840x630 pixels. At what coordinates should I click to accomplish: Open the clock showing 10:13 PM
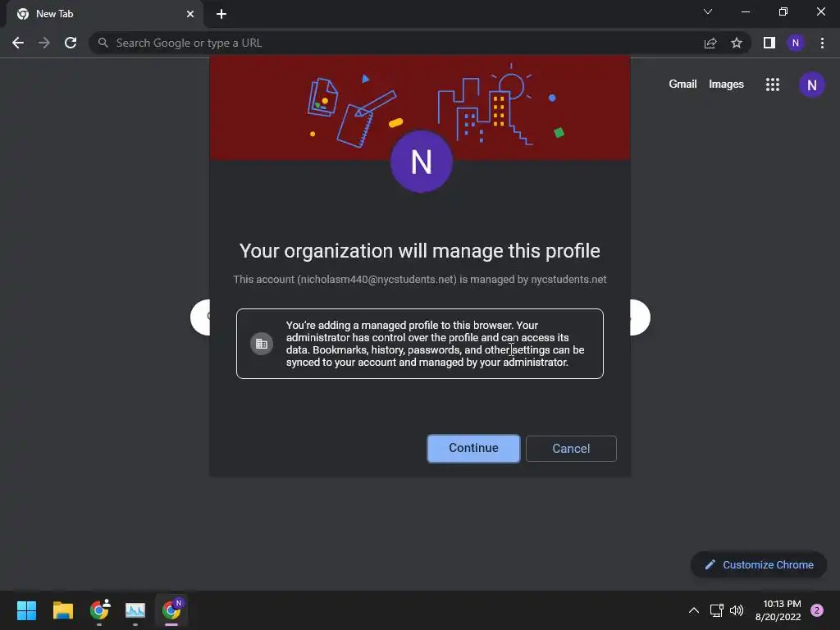778,610
